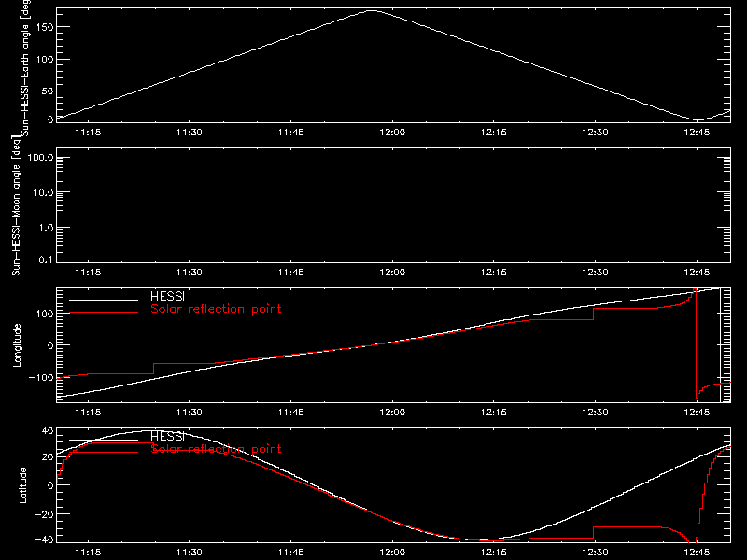The width and height of the screenshot is (747, 560).
Task: Click the 11:30 time label under Latitude plot
Action: pos(190,552)
